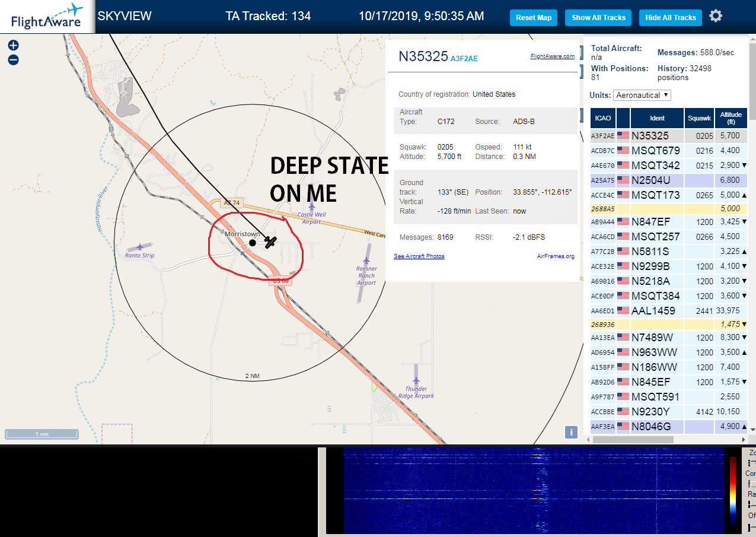Select the row with ICAO 2688A5
The image size is (756, 537).
(x=669, y=209)
